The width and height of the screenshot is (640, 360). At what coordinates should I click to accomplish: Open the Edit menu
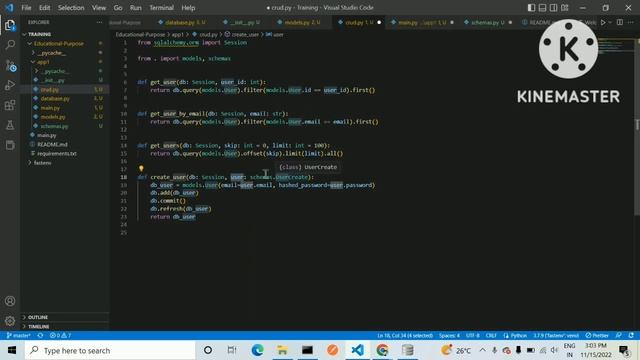click(x=44, y=8)
